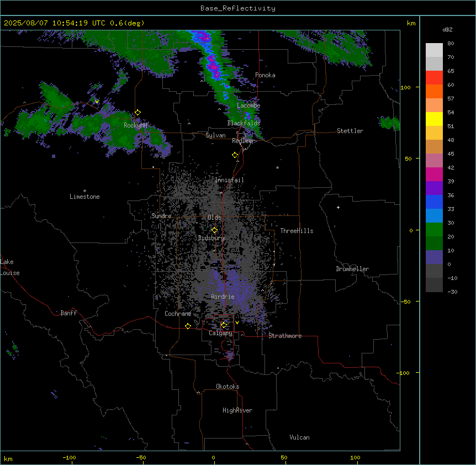Image resolution: width=476 pixels, height=465 pixels.
Task: Click the 80 value on the dBZ scale
Action: (x=451, y=44)
